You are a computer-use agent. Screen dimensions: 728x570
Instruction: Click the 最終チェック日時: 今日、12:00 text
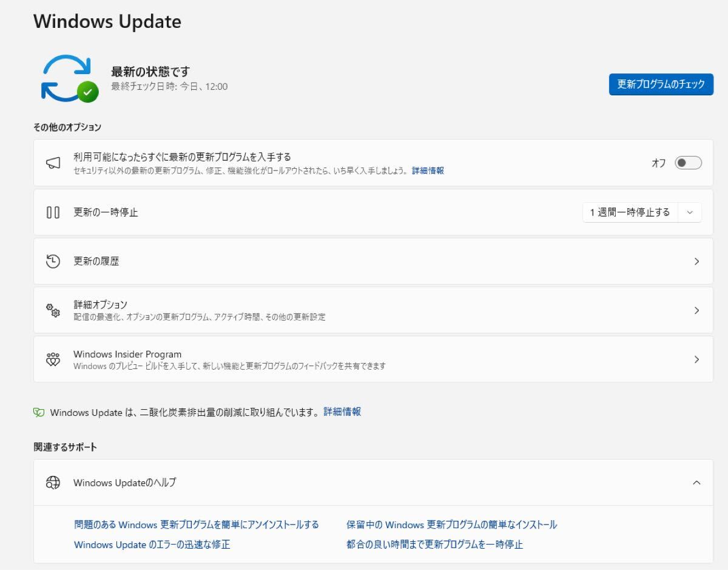[169, 87]
